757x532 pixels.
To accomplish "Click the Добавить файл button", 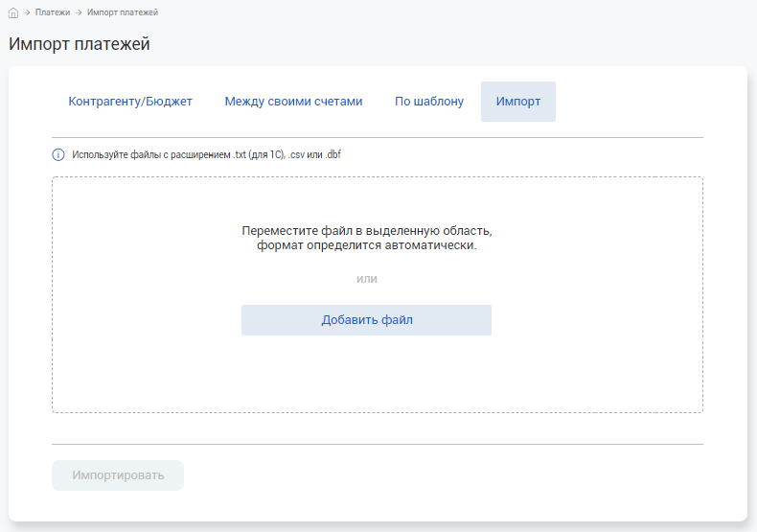I will (366, 320).
